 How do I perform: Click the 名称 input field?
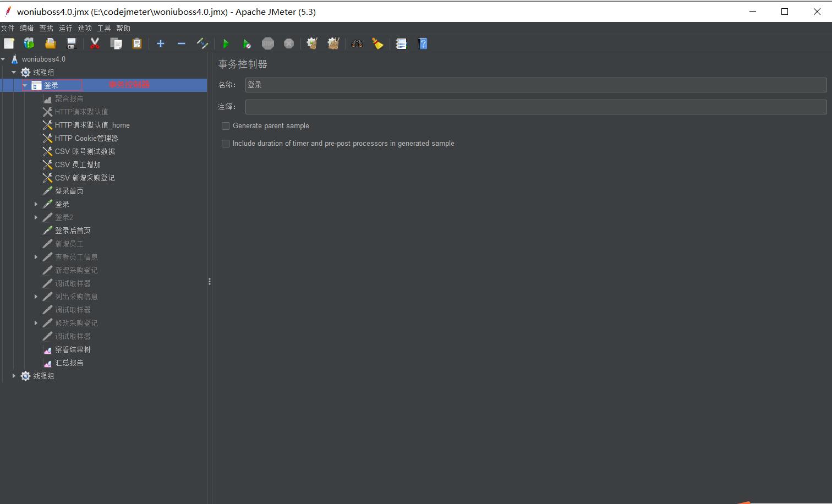pyautogui.click(x=536, y=85)
